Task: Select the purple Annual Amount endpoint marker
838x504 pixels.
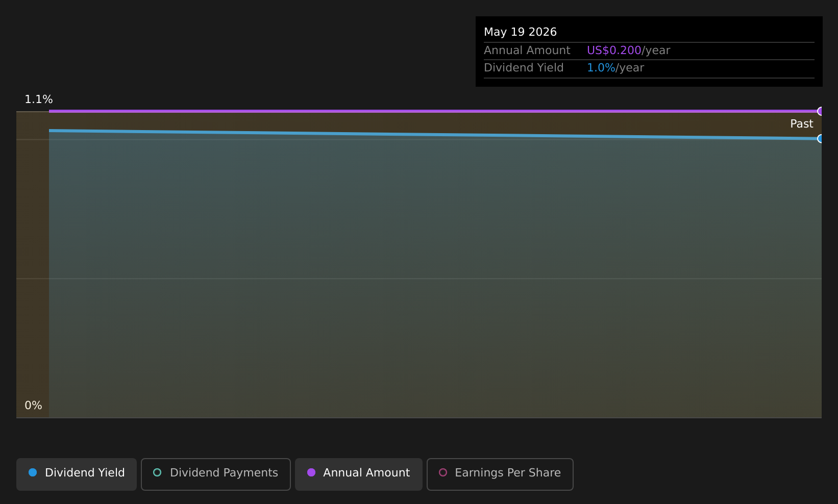Action: 821,111
